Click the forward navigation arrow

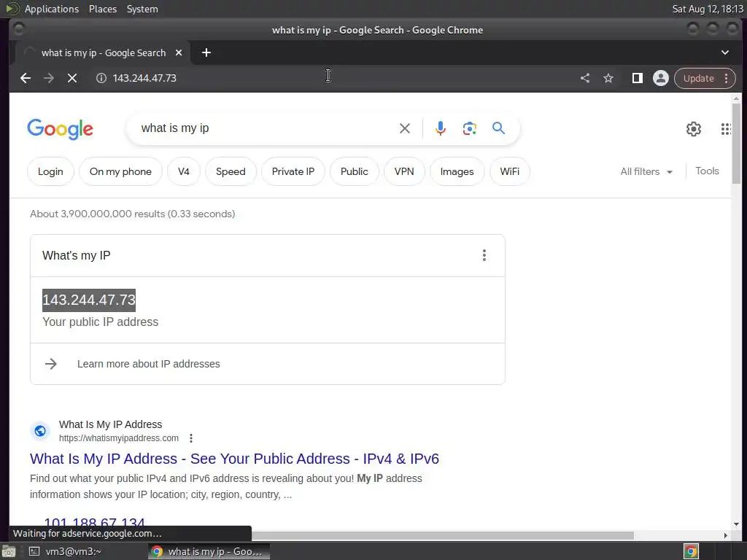[49, 78]
